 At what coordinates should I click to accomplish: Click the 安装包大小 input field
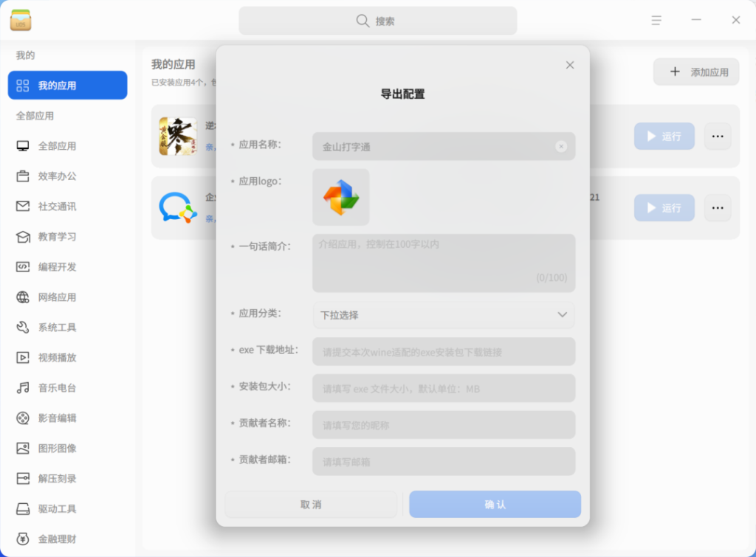(x=444, y=388)
